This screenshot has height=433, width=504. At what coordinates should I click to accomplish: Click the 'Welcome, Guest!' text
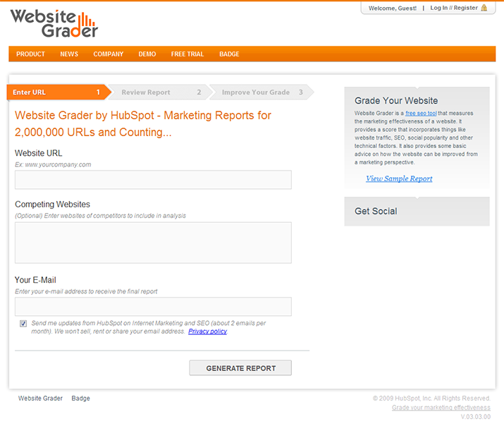point(393,8)
